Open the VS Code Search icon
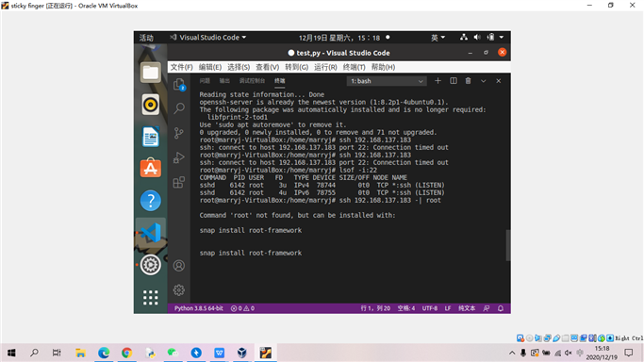 tap(179, 108)
